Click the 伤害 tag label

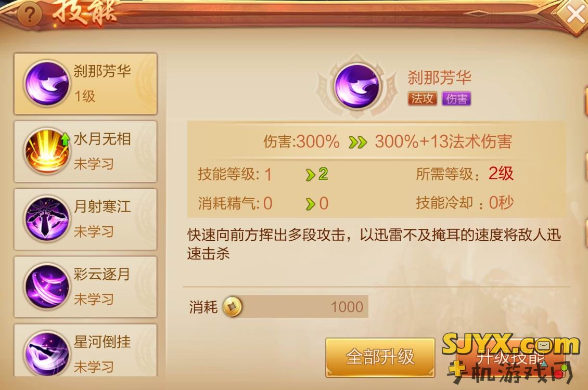tap(456, 98)
